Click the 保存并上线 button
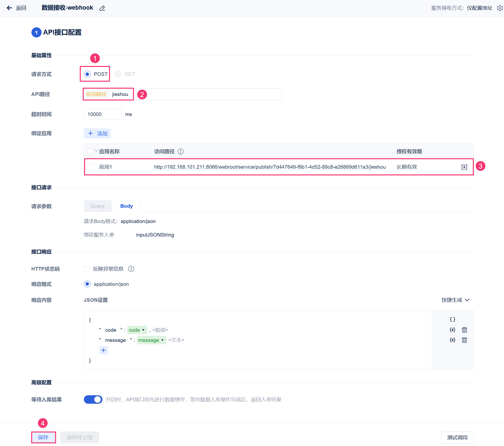 [x=80, y=438]
